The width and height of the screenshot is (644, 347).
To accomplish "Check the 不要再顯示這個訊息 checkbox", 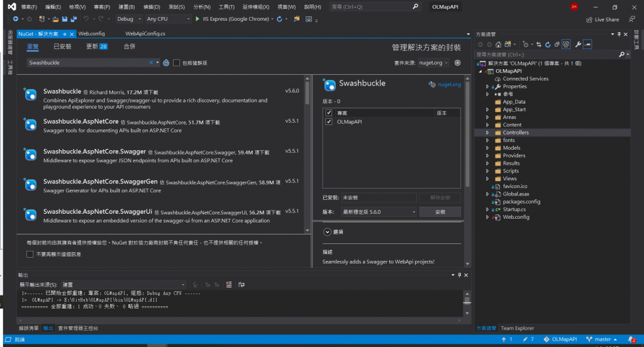I will (x=30, y=254).
